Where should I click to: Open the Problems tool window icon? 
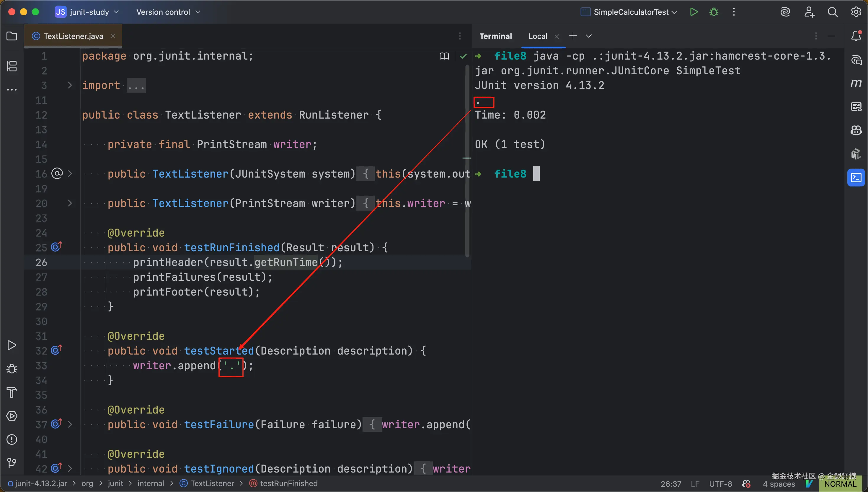pos(12,439)
